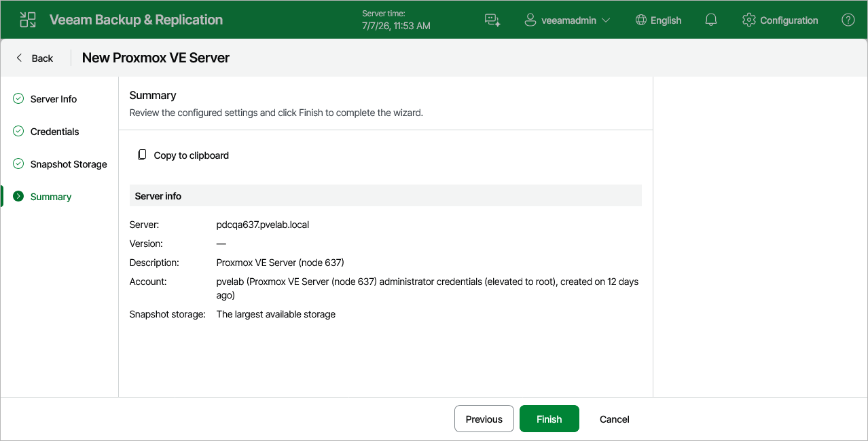868x441 pixels.
Task: Select the Server Info wizard step
Action: pyautogui.click(x=54, y=99)
